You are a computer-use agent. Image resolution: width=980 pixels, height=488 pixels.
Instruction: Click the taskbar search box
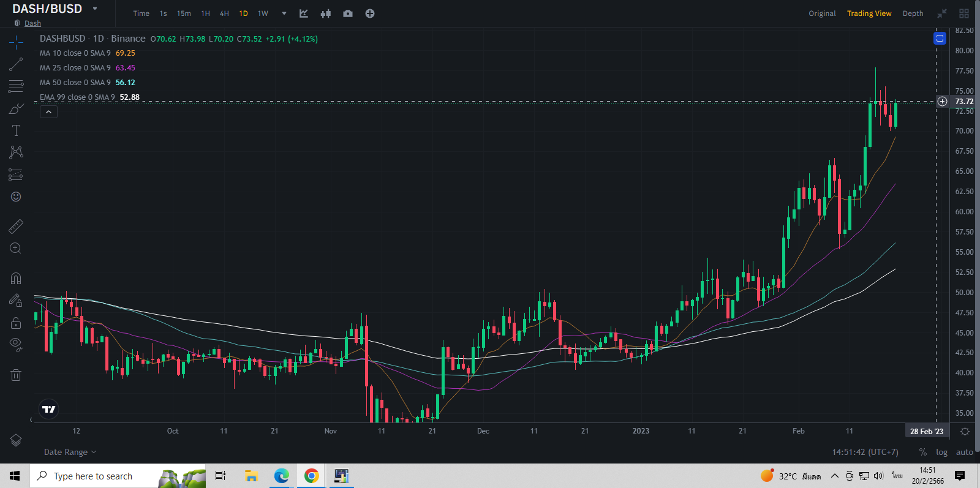118,476
